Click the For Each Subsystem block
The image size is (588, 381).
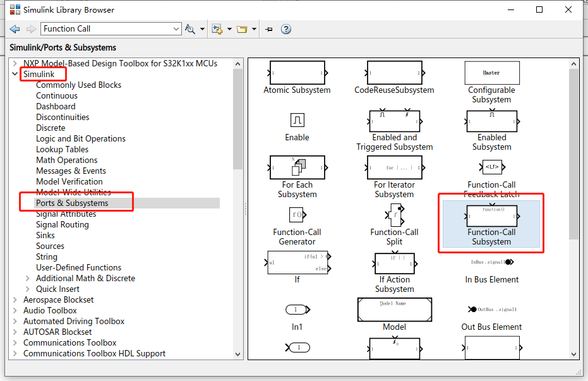297,167
